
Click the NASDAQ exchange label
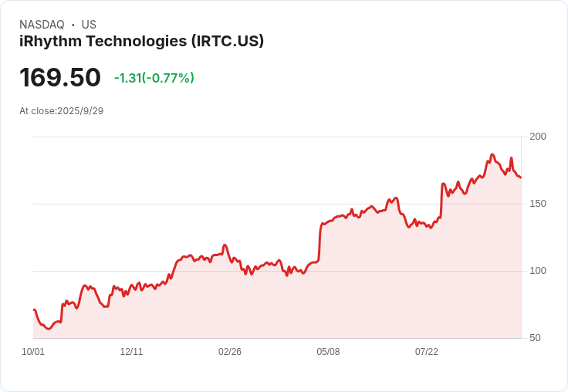(x=42, y=25)
